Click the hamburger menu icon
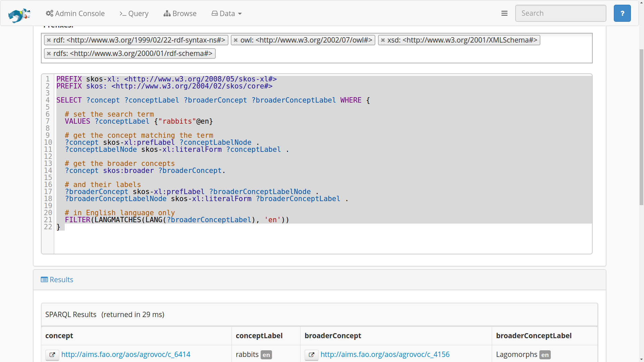The width and height of the screenshot is (644, 362). pos(504,13)
